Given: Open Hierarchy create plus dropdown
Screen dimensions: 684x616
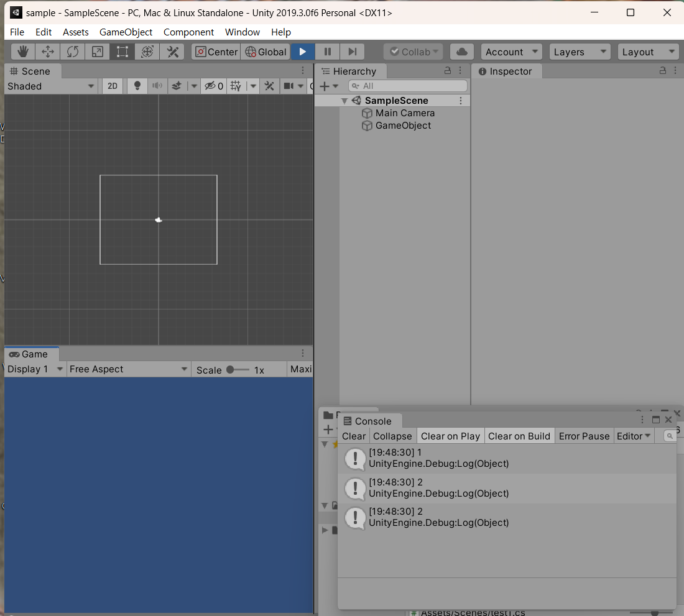Looking at the screenshot, I should [x=329, y=86].
